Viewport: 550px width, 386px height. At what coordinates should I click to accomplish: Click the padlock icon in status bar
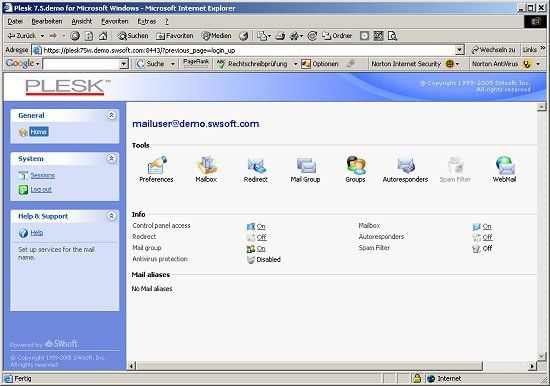pyautogui.click(x=417, y=378)
